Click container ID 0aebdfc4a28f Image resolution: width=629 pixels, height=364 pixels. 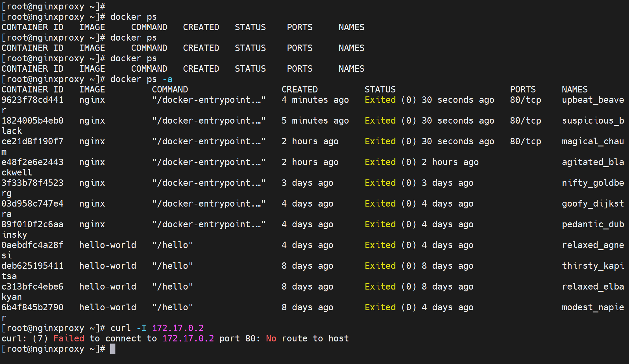point(32,245)
